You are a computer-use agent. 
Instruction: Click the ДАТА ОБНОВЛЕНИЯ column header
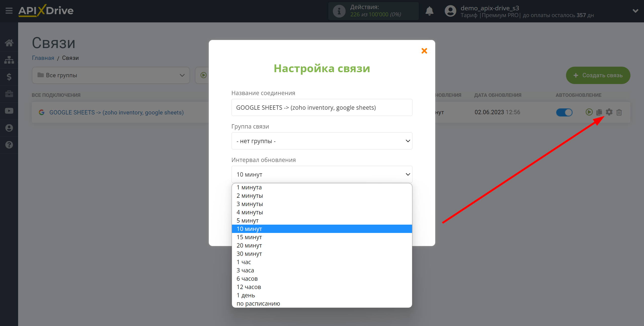tap(498, 95)
